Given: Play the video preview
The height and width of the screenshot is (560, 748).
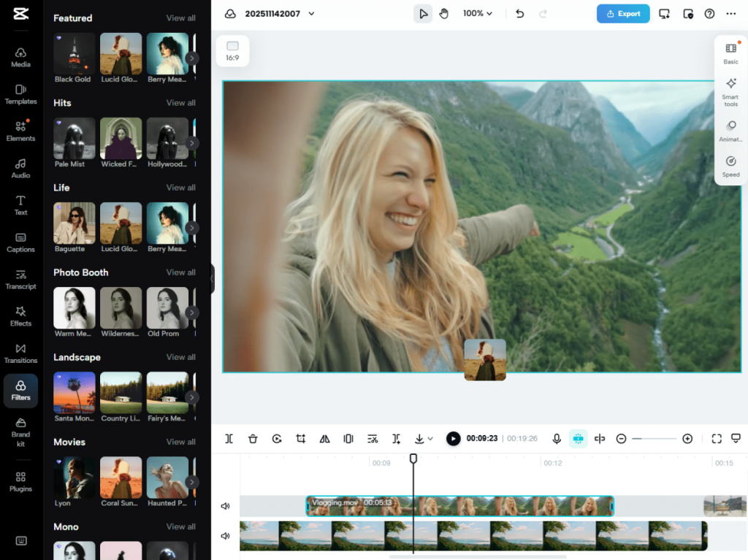Looking at the screenshot, I should 453,438.
